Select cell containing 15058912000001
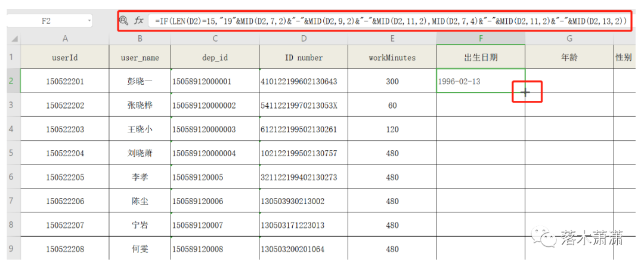The image size is (644, 266). tap(215, 81)
